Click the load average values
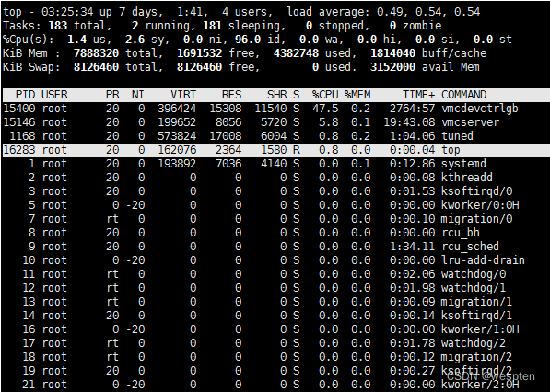The height and width of the screenshot is (392, 550). (x=428, y=12)
